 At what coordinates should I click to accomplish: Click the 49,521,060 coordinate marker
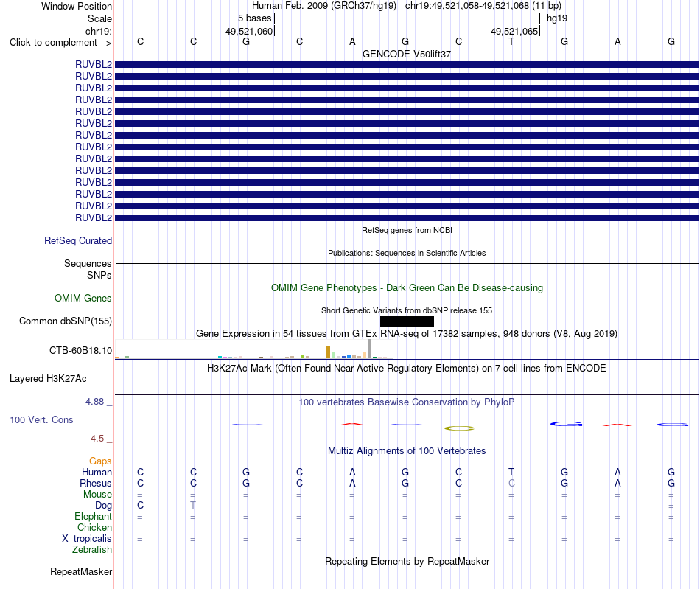(x=248, y=31)
